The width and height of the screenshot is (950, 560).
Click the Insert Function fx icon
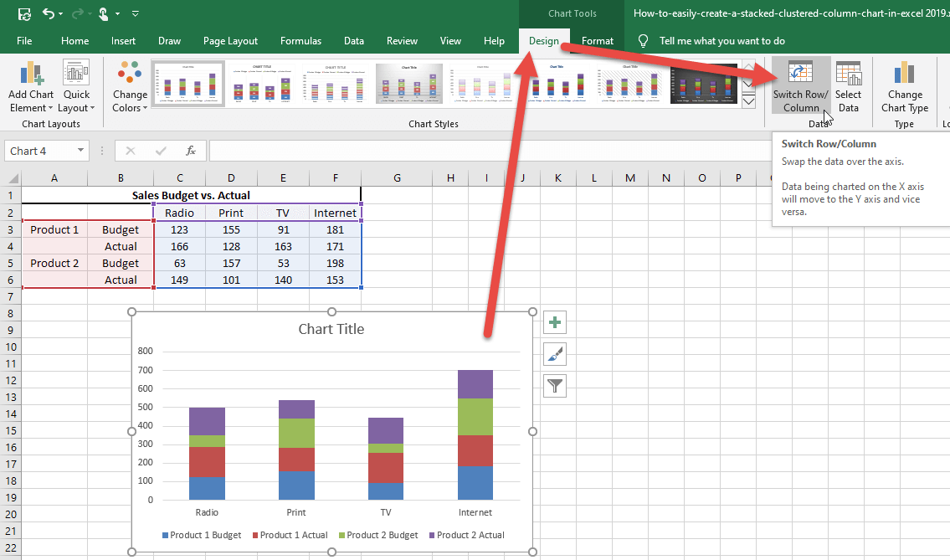click(x=191, y=151)
